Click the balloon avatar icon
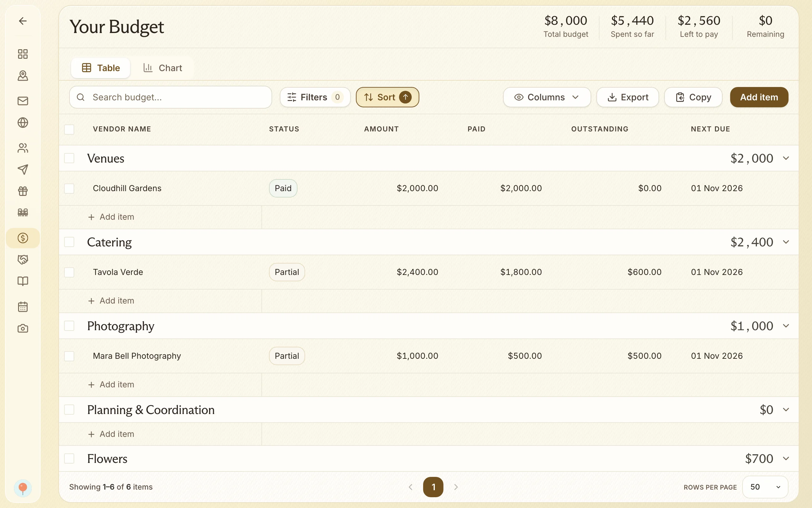812x508 pixels. coord(23,488)
